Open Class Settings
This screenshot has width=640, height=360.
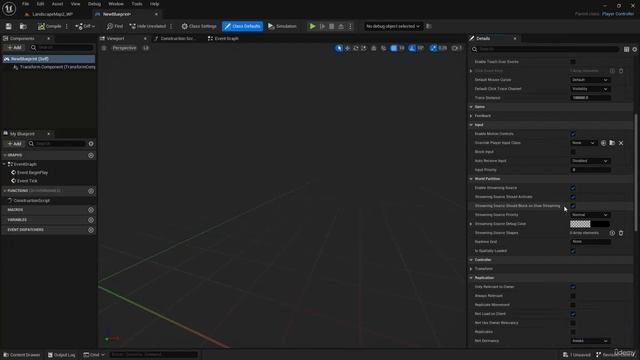click(199, 26)
